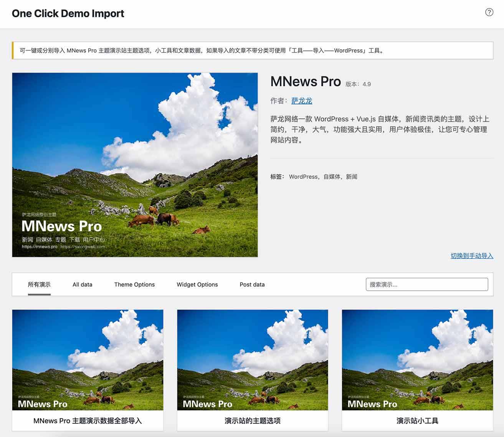Select thumbnail above 演示站小工具

click(418, 360)
